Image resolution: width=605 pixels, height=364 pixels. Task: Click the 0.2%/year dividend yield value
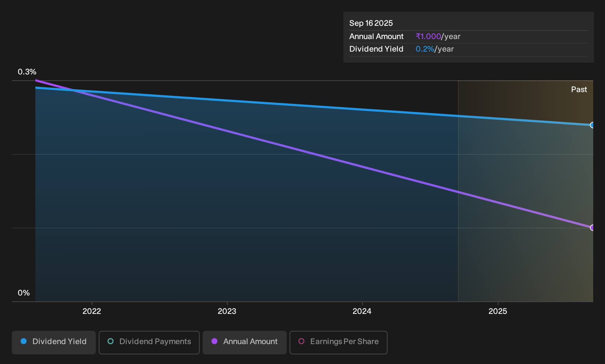435,49
